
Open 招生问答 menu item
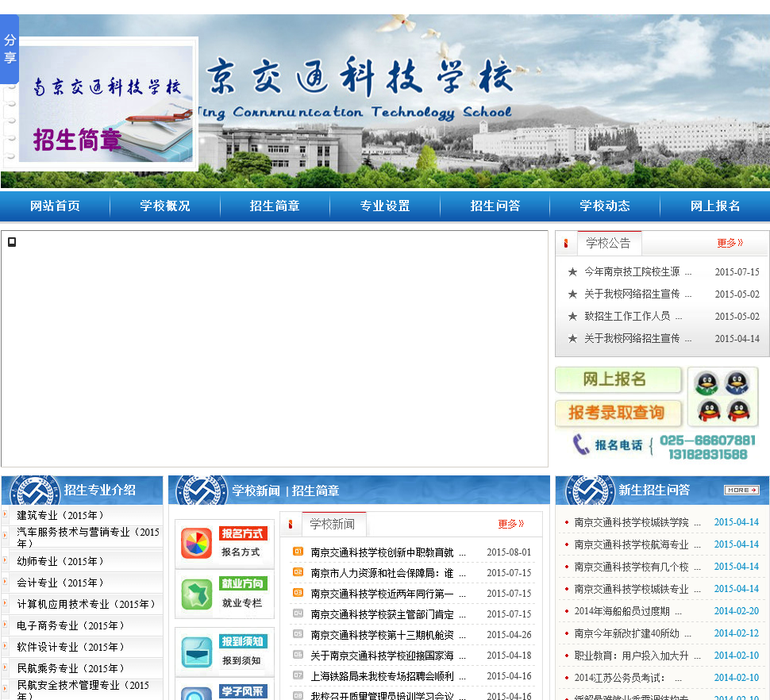[x=495, y=206]
